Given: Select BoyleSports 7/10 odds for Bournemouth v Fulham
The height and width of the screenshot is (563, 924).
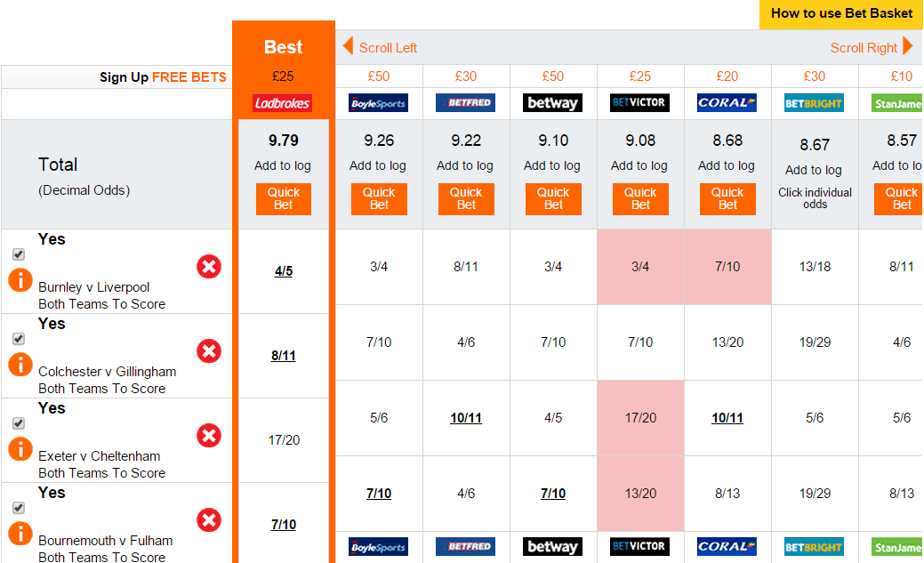Looking at the screenshot, I should click(x=379, y=494).
